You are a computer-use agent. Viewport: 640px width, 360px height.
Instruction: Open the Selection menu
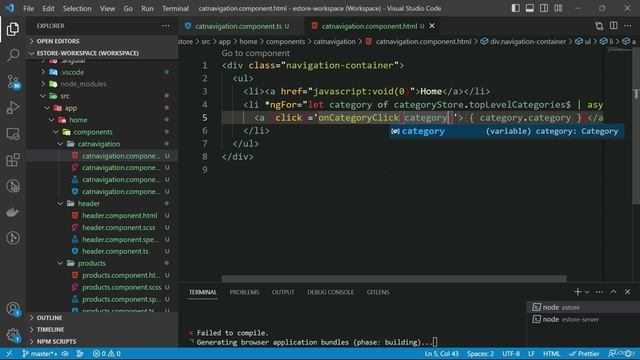coord(77,8)
